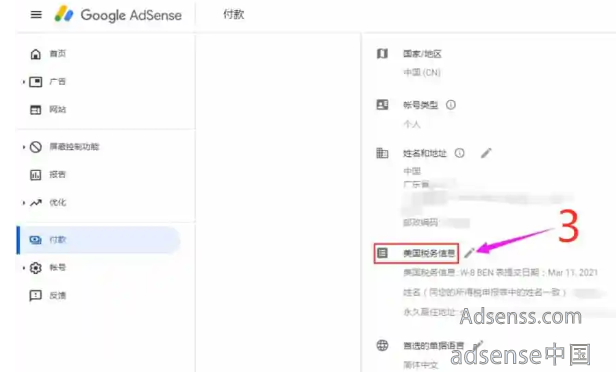The image size is (616, 372).
Task: Show info tooltip for 姓名和地址
Action: (x=460, y=153)
